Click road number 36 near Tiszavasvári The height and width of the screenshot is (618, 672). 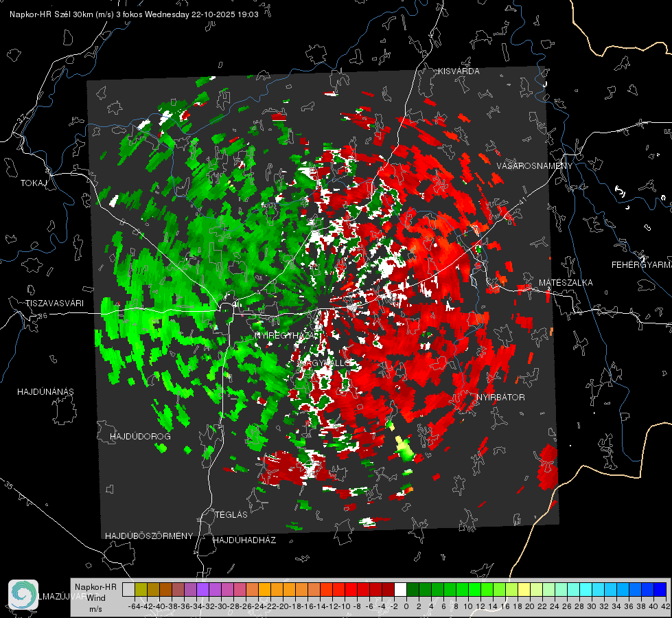click(43, 316)
